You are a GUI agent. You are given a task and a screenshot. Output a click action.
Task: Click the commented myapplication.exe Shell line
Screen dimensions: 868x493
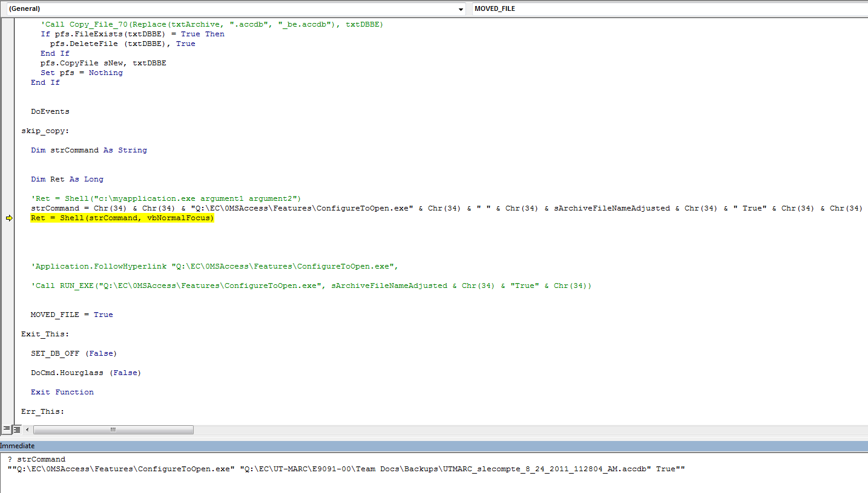(x=166, y=198)
